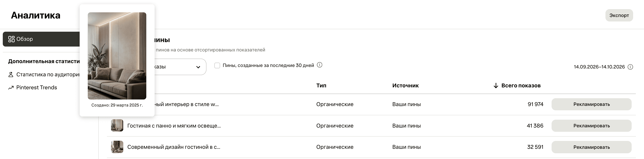Viewport: 644px width, 159px height.
Task: Click info icon beside the date range
Action: tap(630, 67)
